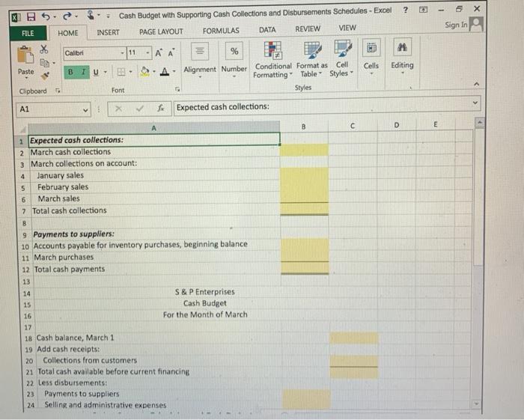Click Sign In link
The image size is (524, 420).
[x=456, y=25]
